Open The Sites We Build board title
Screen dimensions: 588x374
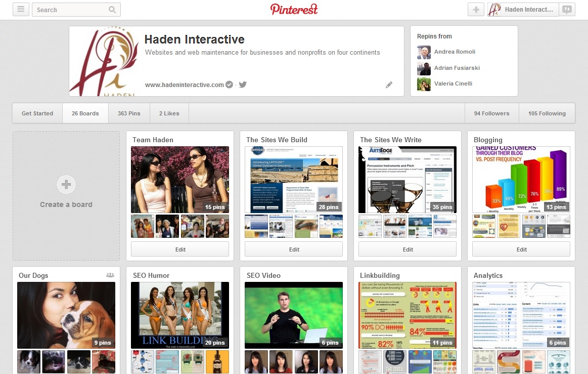pyautogui.click(x=277, y=140)
